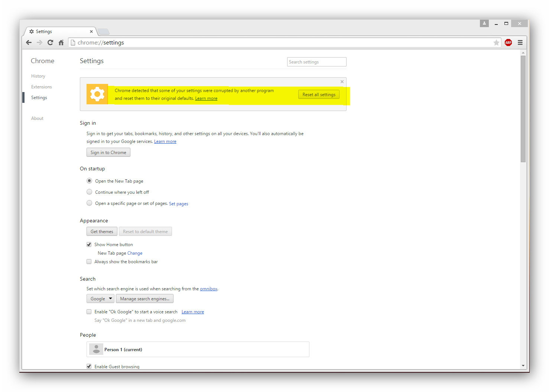Go back using the browser back arrow

point(29,42)
